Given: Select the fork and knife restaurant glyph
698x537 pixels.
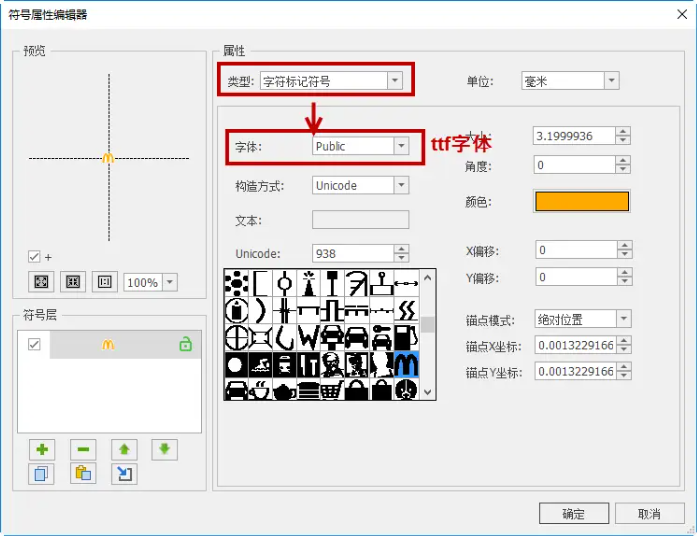Looking at the screenshot, I should (308, 364).
